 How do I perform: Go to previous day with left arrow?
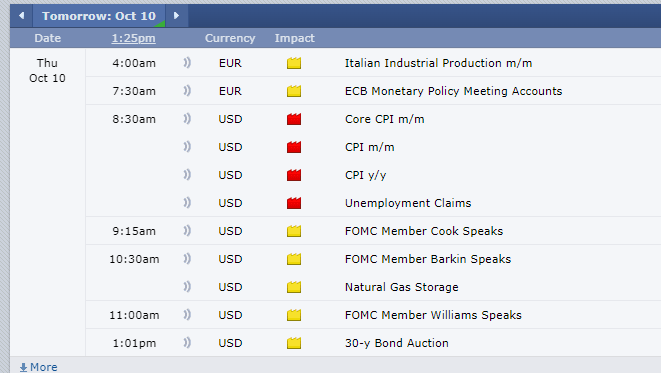[x=21, y=16]
